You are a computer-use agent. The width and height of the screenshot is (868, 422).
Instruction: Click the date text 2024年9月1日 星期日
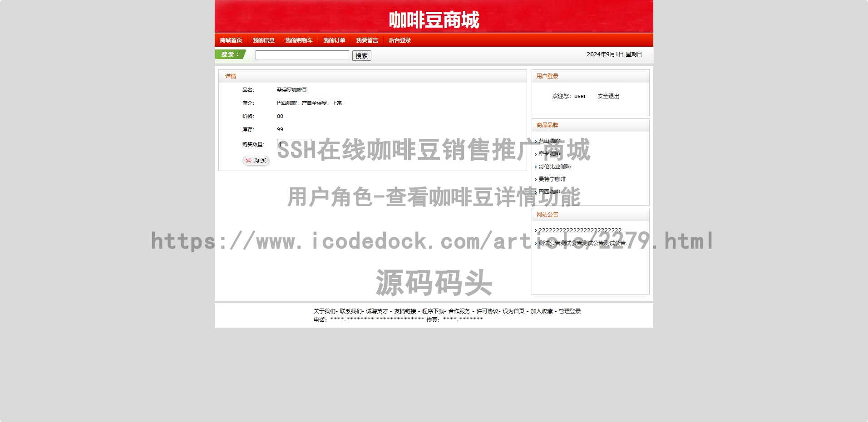pos(614,54)
